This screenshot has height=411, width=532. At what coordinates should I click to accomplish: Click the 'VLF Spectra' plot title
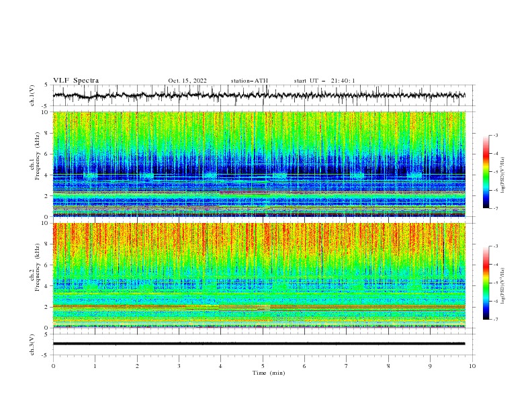click(x=76, y=81)
